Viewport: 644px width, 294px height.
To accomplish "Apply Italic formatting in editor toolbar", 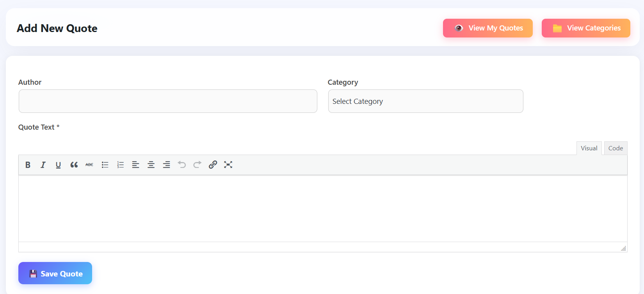I will [43, 165].
